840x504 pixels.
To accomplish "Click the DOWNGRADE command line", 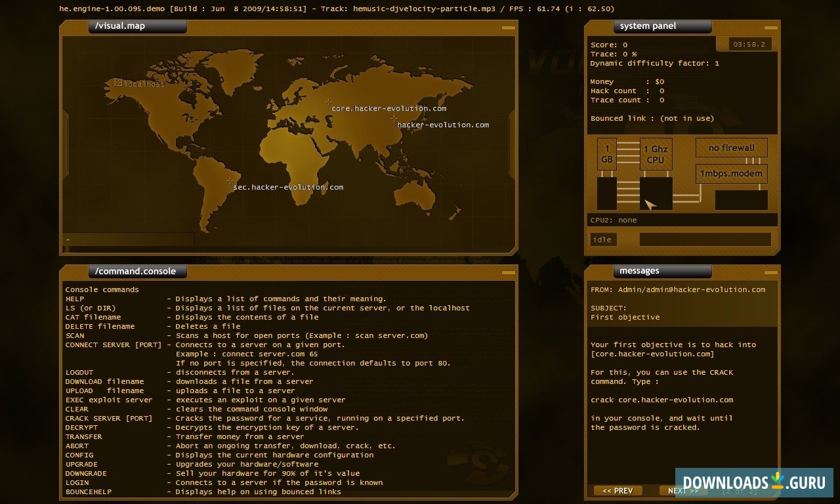I will (x=213, y=473).
